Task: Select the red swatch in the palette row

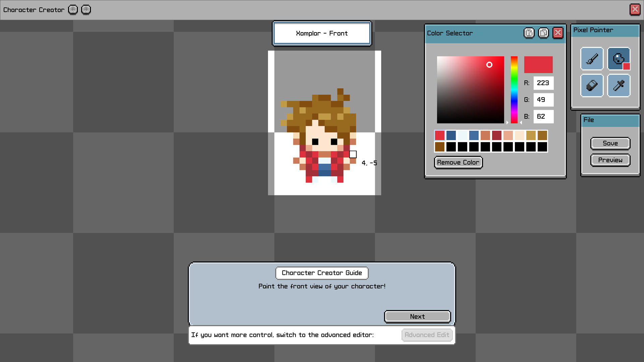Action: point(440,135)
